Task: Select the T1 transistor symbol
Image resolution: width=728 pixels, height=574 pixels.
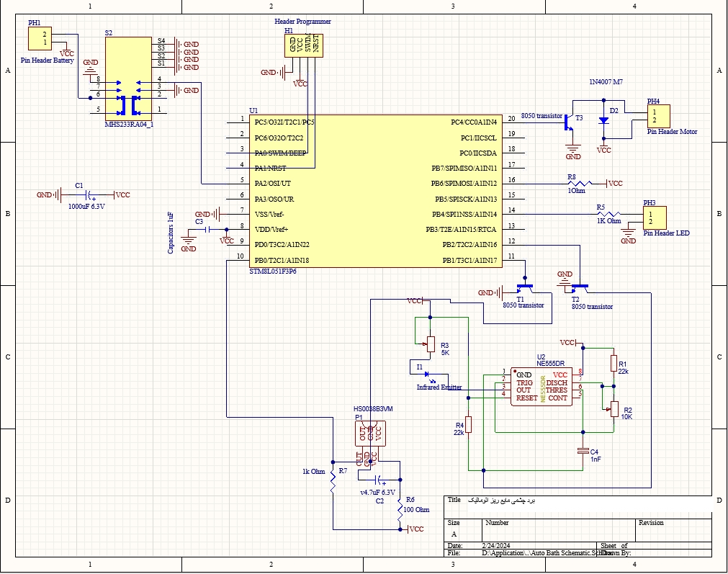Action: pos(526,287)
